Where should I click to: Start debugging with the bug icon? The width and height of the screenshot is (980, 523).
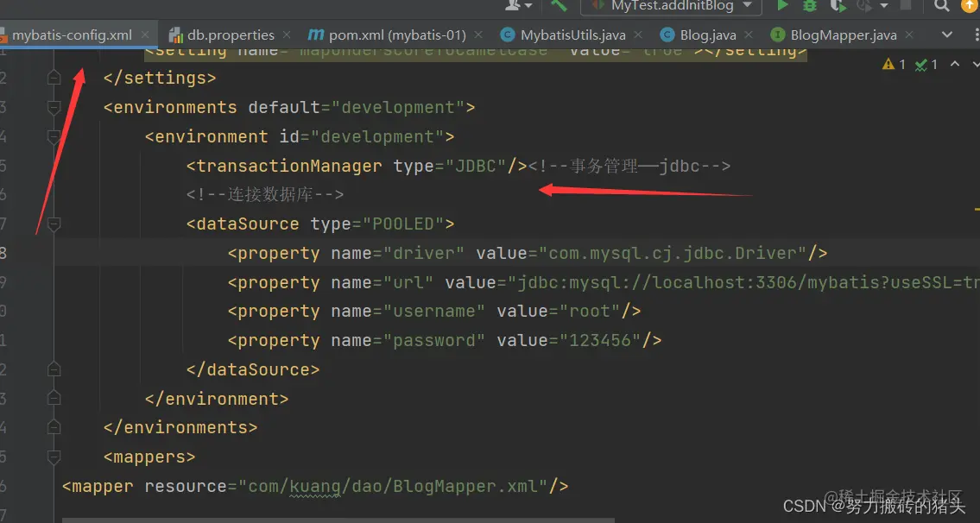(x=809, y=6)
